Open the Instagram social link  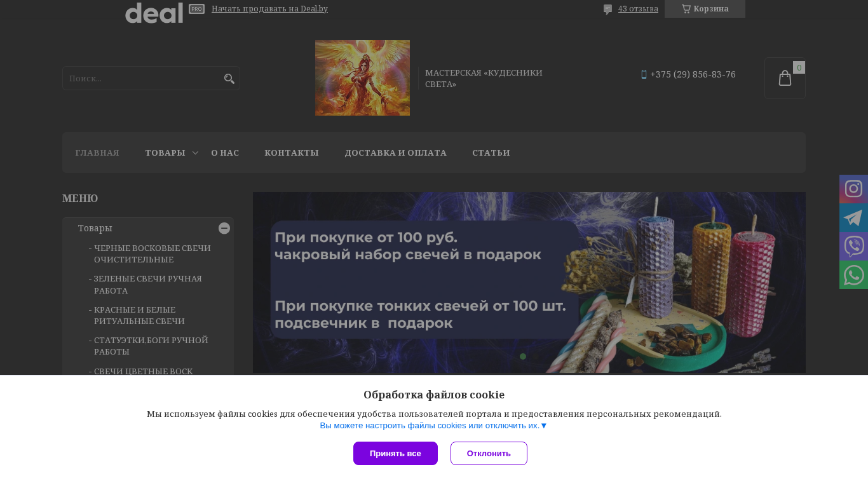click(x=853, y=189)
